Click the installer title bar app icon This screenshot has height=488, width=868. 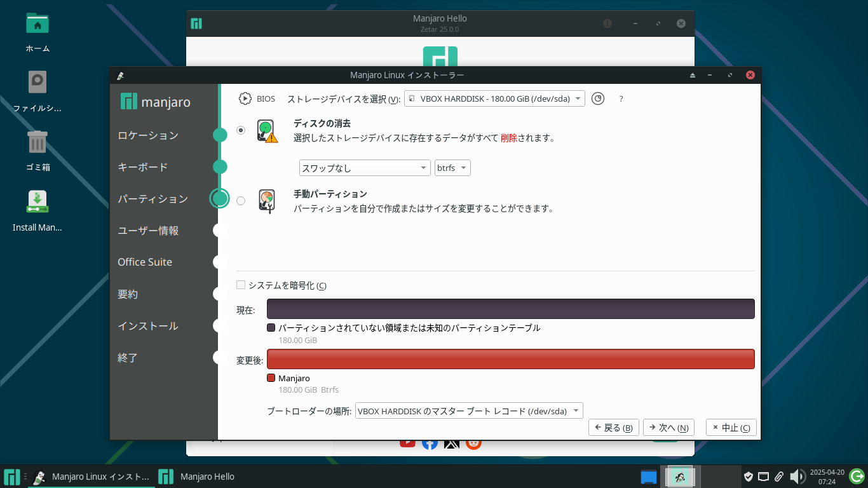120,75
